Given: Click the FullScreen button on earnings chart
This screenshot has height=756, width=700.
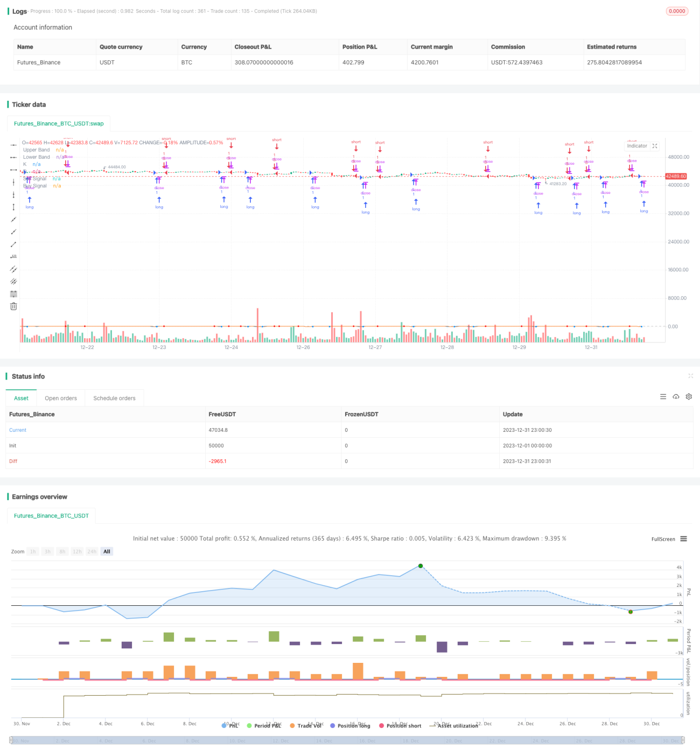Looking at the screenshot, I should [663, 539].
